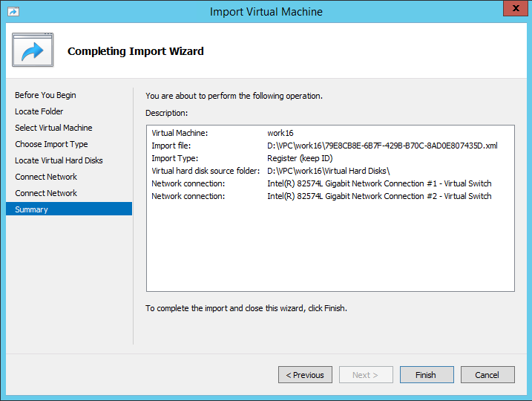Click the window system icon in title bar
The height and width of the screenshot is (401, 532).
tap(12, 12)
